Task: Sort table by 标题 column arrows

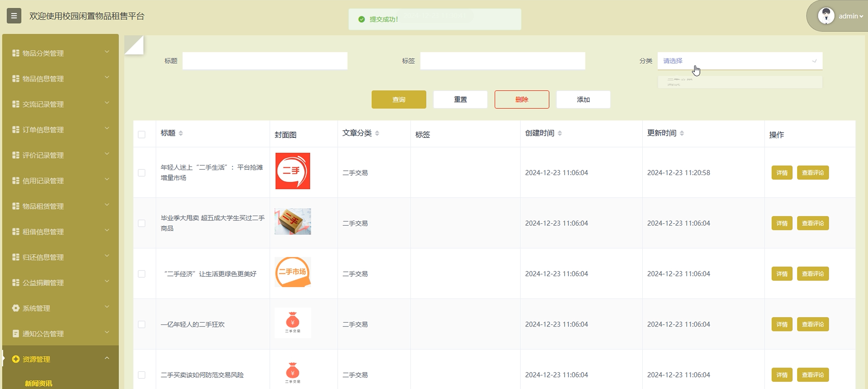Action: pyautogui.click(x=181, y=133)
